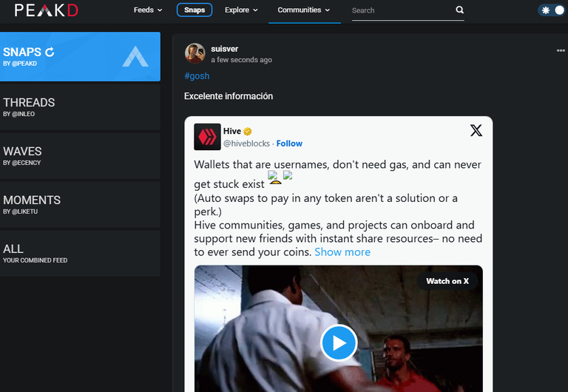Switch to Waves by @ECENCY
This screenshot has height=392, width=568.
point(80,156)
